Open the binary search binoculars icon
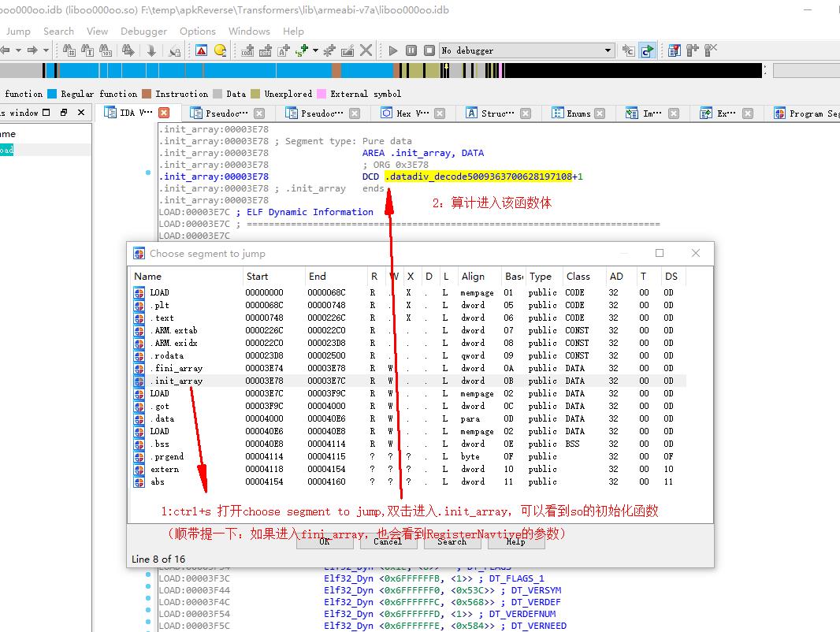 (x=106, y=50)
